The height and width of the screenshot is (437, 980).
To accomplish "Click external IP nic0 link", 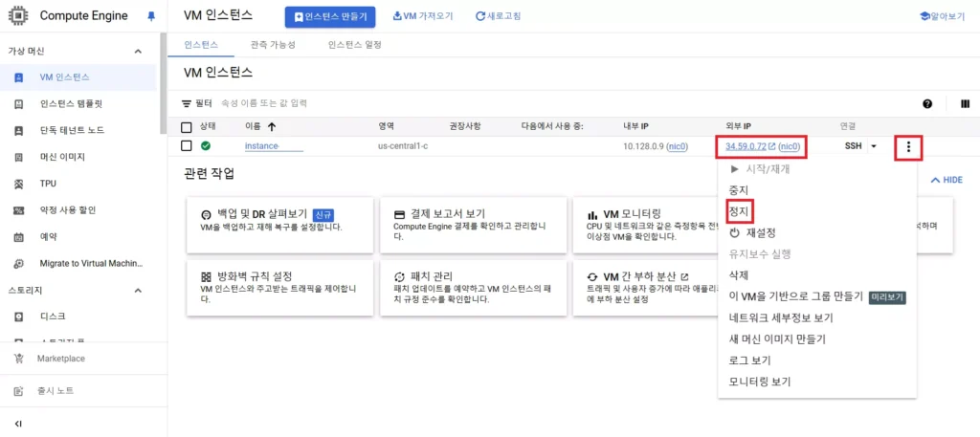I will pos(790,146).
